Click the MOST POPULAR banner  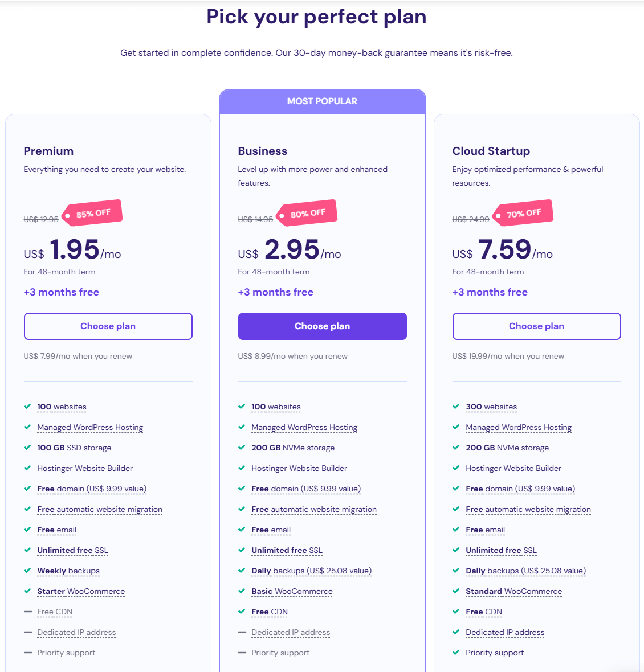(322, 101)
